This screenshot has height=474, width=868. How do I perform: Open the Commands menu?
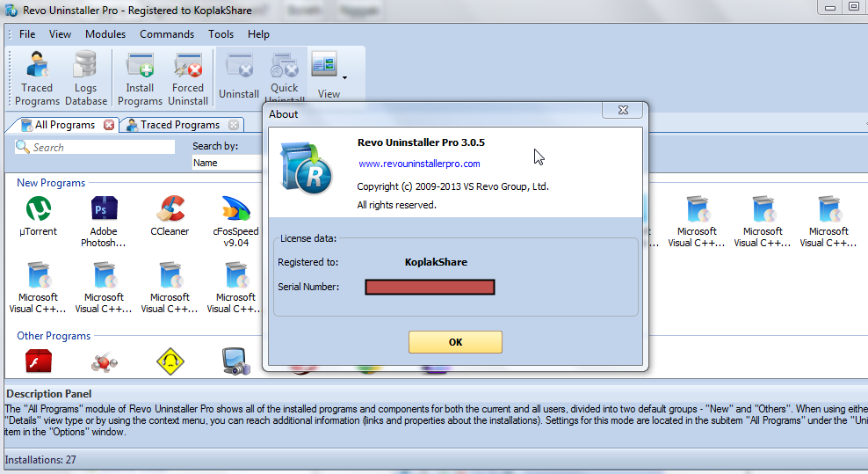[x=167, y=34]
